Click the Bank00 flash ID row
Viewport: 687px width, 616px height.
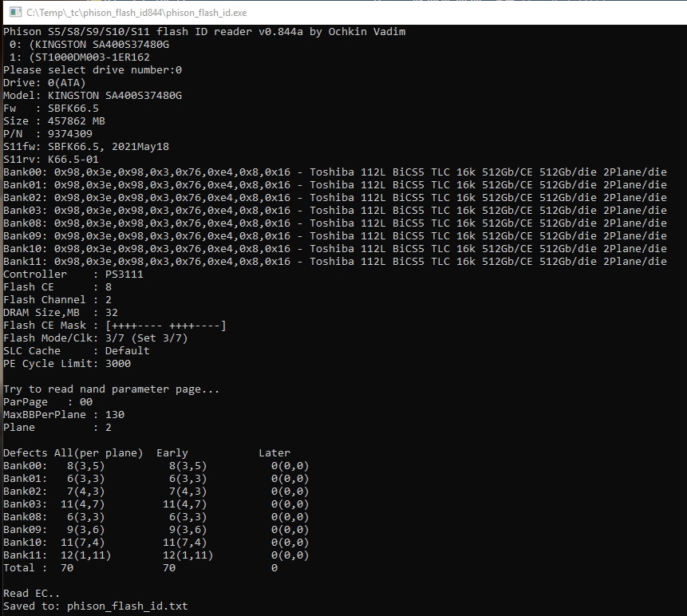[335, 172]
